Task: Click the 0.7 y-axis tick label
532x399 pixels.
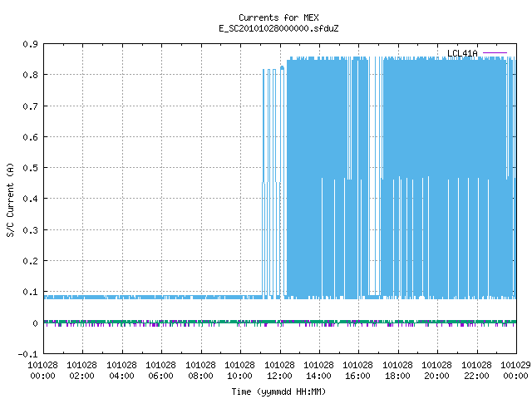Action: click(30, 106)
